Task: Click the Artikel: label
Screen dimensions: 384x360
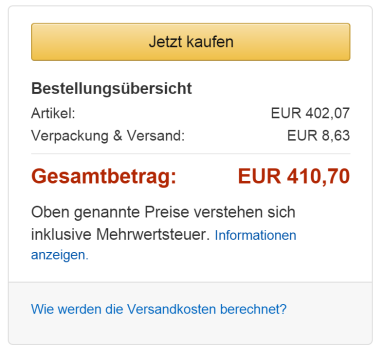Action: coord(53,113)
